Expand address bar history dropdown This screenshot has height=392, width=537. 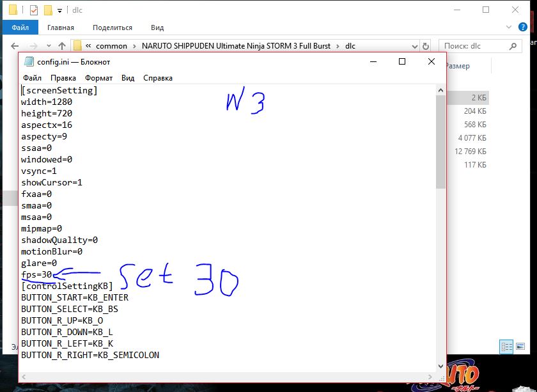[415, 46]
